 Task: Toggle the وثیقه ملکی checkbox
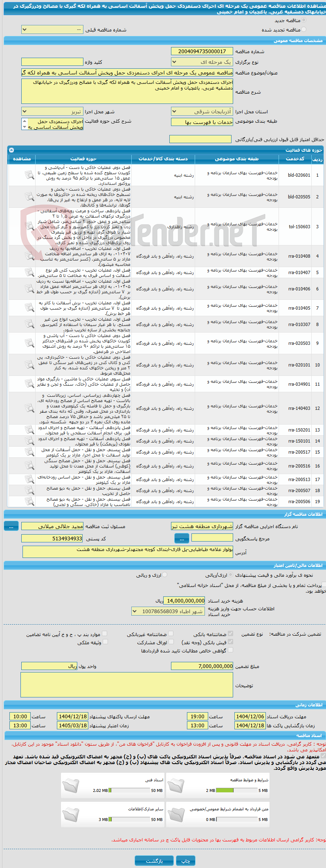[x=105, y=642]
